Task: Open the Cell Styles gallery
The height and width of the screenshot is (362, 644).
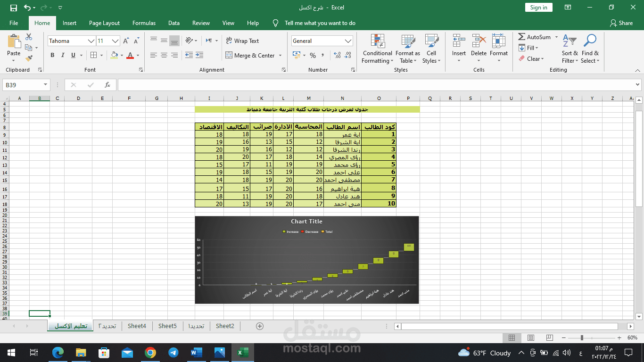Action: [x=431, y=49]
